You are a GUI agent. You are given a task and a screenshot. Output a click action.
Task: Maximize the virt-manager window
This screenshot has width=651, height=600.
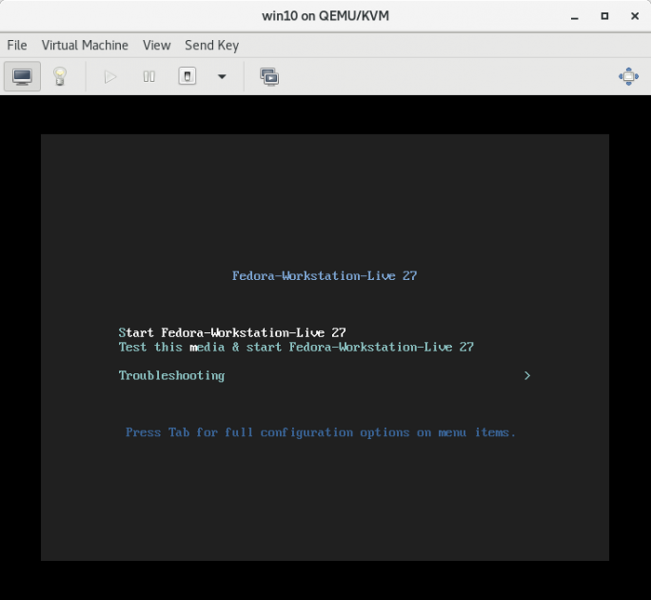pos(604,16)
